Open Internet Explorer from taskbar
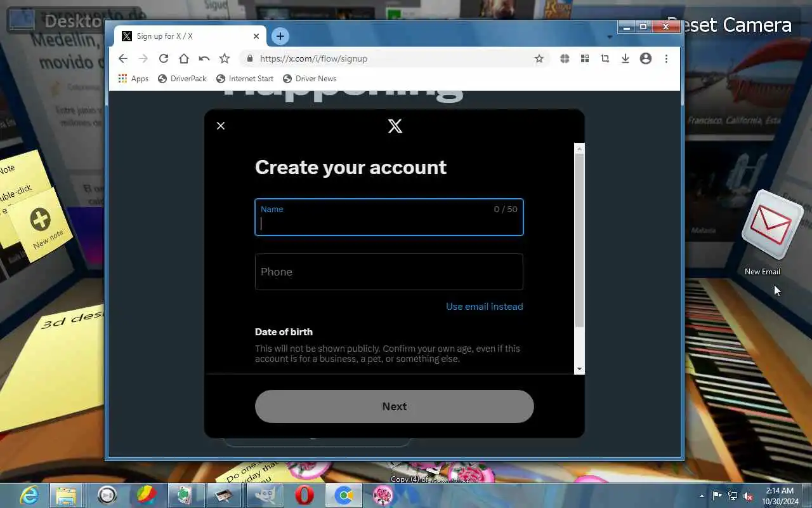Viewport: 812px width, 508px height. 29,495
